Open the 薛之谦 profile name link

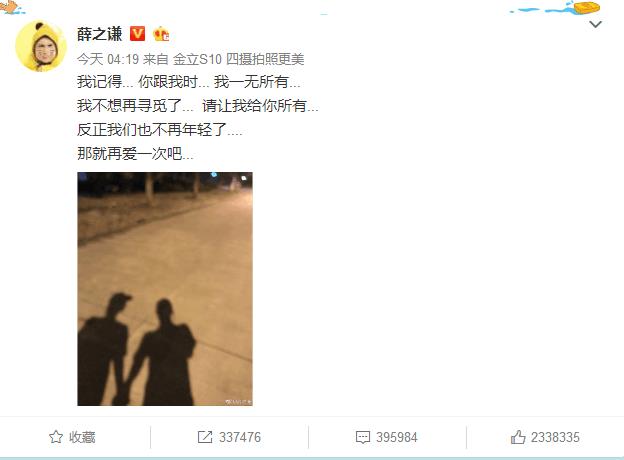pos(99,34)
